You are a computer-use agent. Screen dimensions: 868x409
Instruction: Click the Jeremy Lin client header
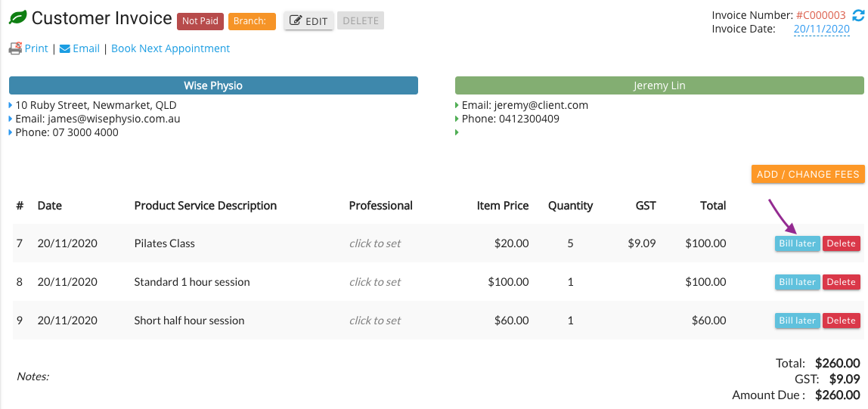point(659,85)
